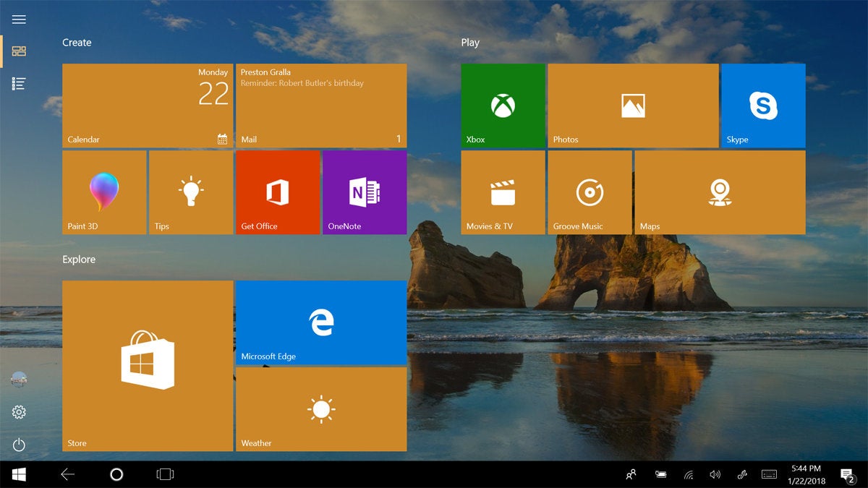Open Cortana circle in taskbar
Screen dimensions: 868x488
click(x=116, y=474)
